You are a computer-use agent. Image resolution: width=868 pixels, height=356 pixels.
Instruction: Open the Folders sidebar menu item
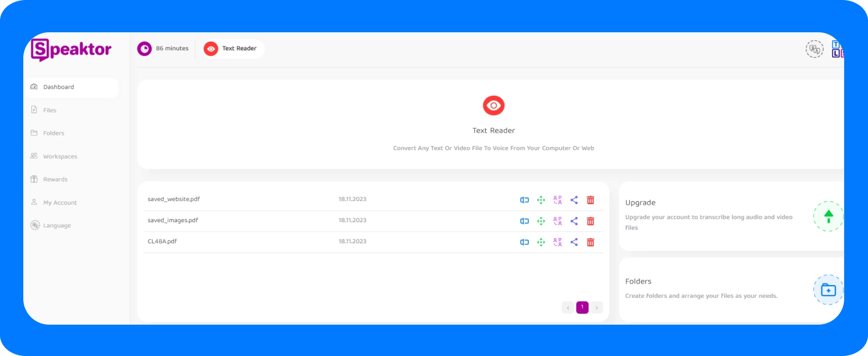tap(47, 133)
